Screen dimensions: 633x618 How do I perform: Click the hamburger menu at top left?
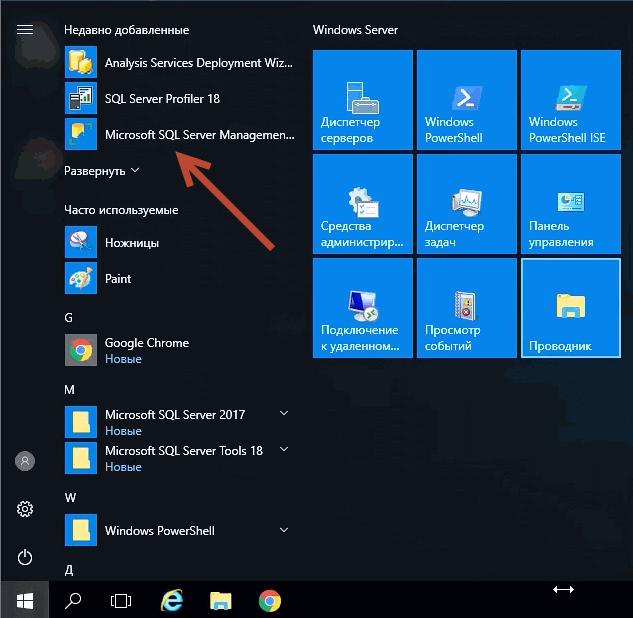(x=25, y=29)
